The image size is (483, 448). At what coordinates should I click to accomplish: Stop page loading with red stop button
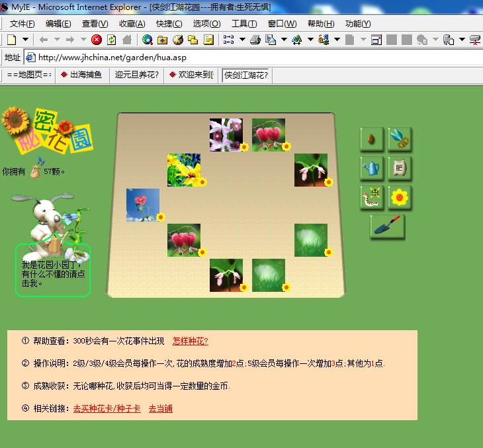[97, 40]
